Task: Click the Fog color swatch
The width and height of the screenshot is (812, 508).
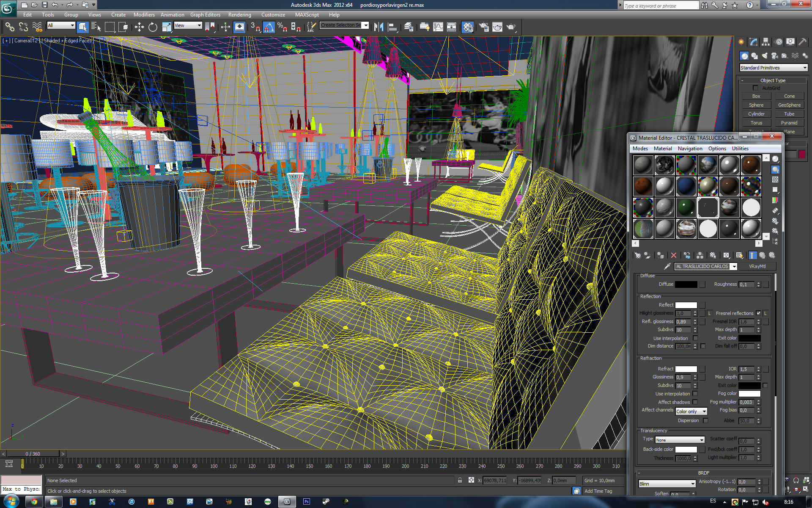Action: point(749,394)
